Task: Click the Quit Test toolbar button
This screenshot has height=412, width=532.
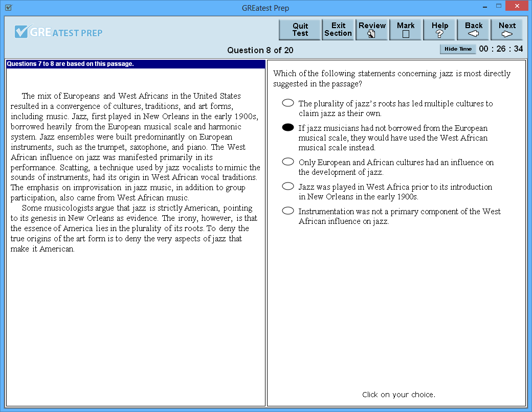Action: pyautogui.click(x=300, y=29)
